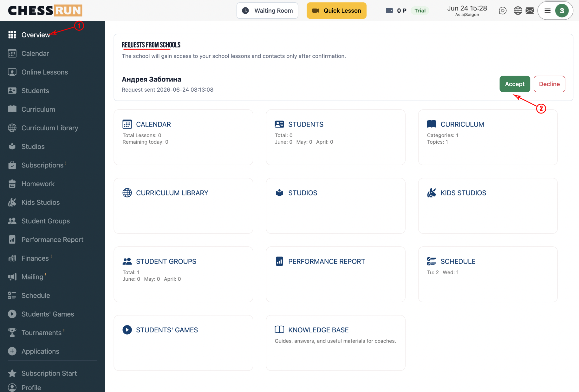This screenshot has width=579, height=392.
Task: Click the Knowledge Base book icon
Action: [x=279, y=330]
